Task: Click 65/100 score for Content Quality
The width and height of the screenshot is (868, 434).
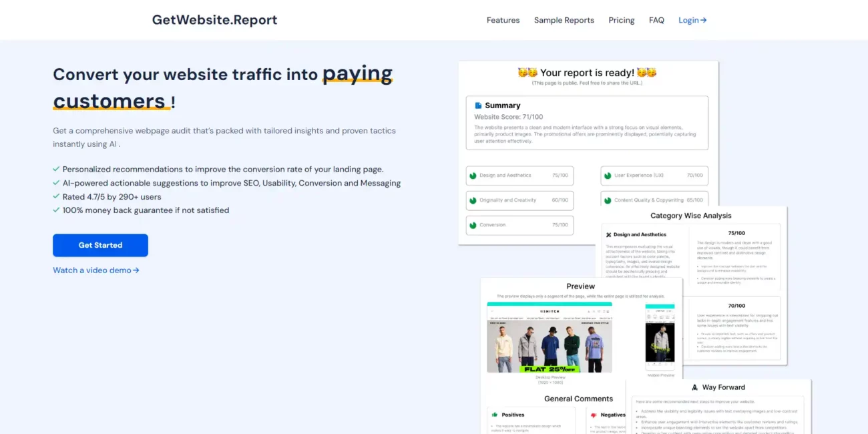Action: point(695,200)
